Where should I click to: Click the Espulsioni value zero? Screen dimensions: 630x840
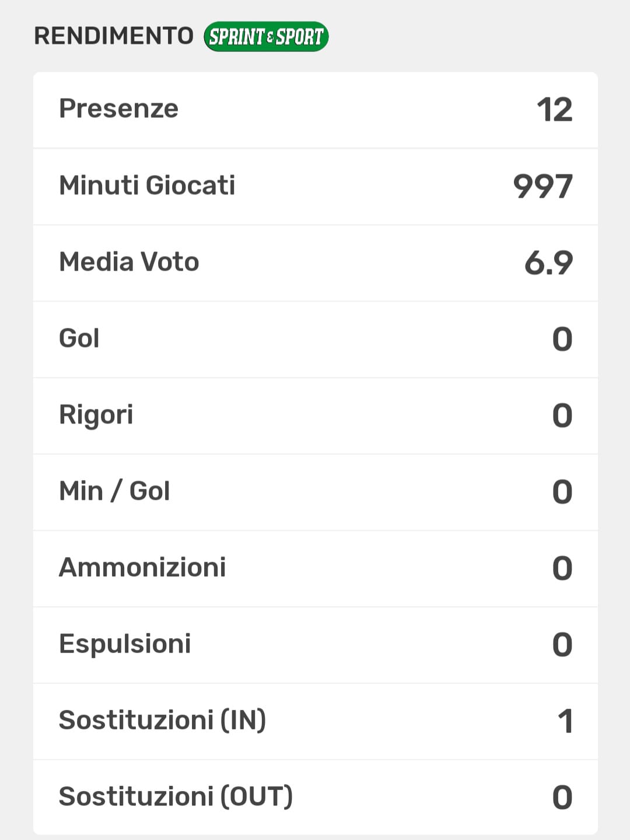[562, 645]
